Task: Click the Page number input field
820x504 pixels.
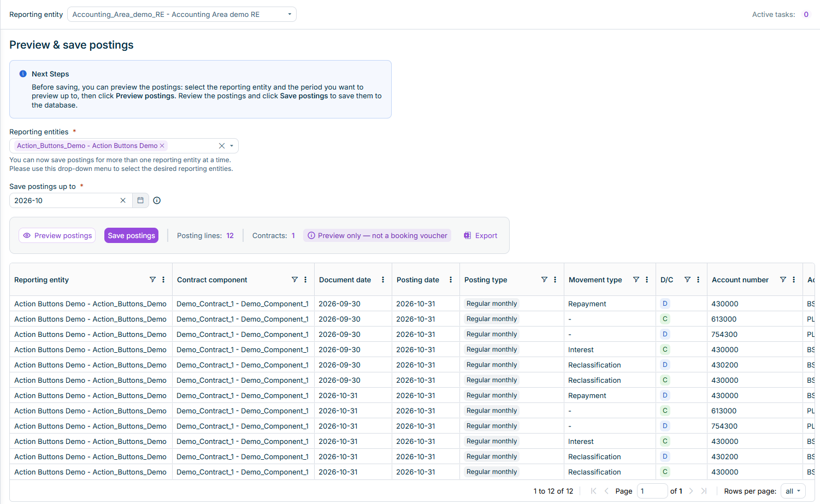Action: pyautogui.click(x=652, y=491)
